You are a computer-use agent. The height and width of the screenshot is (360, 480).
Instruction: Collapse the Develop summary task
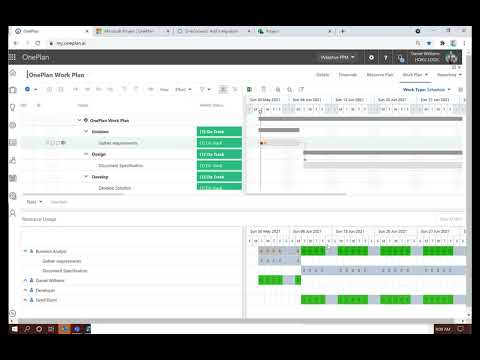(86, 177)
